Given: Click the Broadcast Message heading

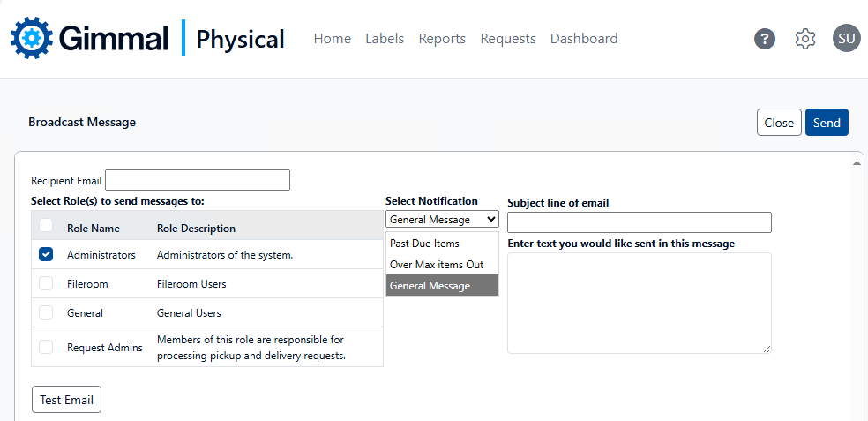Looking at the screenshot, I should click(x=82, y=122).
